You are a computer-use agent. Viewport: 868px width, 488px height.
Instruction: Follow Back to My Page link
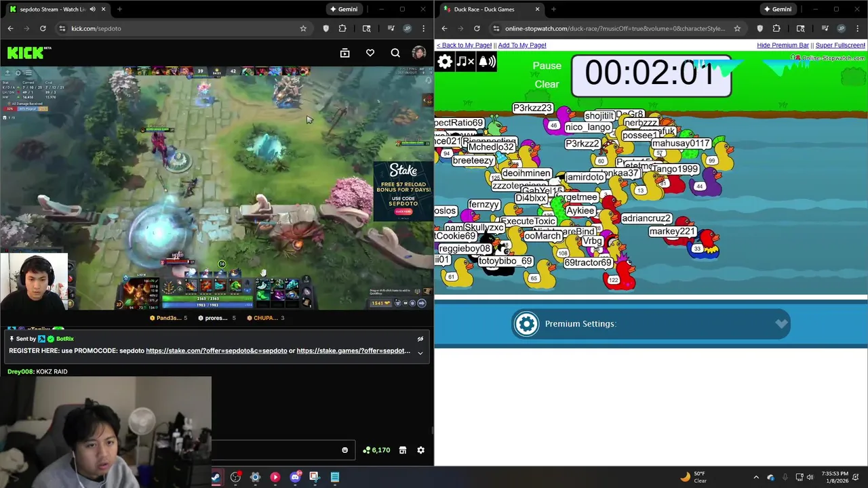click(464, 45)
